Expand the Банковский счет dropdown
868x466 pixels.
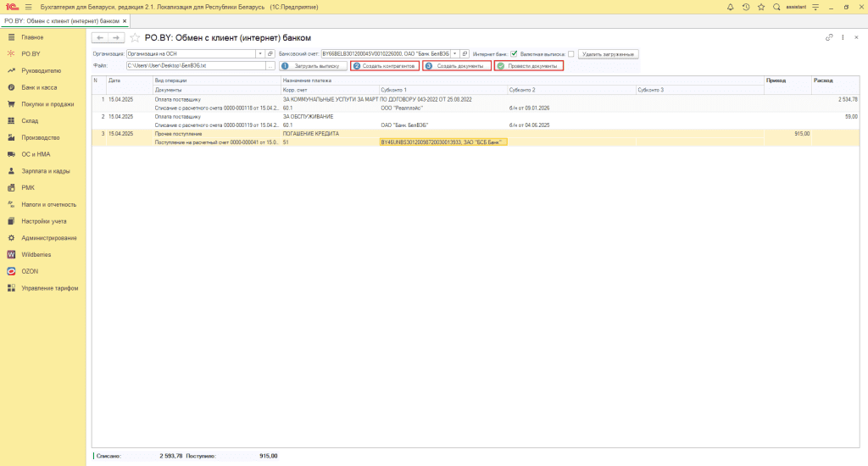click(454, 54)
